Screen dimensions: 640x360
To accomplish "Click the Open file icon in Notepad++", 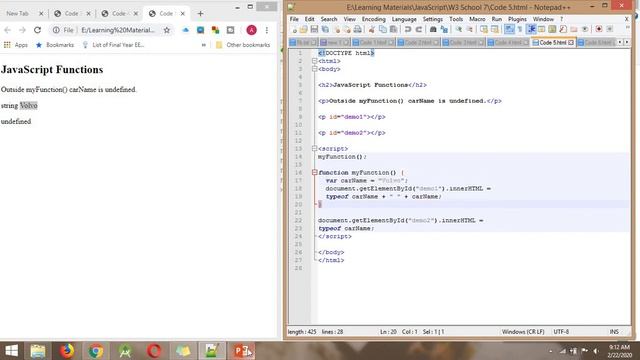I will (303, 29).
